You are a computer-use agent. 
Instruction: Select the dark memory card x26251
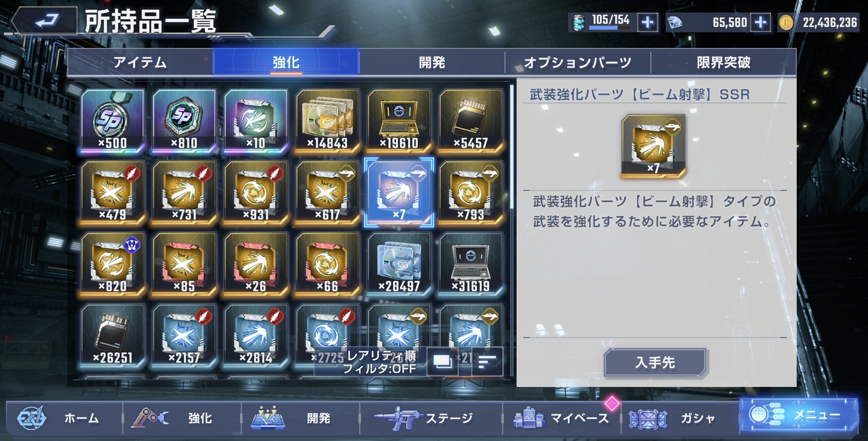112,335
